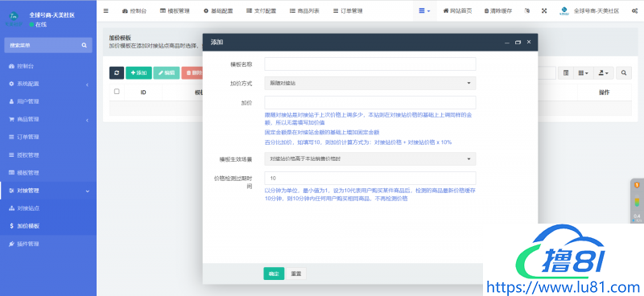Click the refresh icon button in table toolbar

[x=117, y=72]
